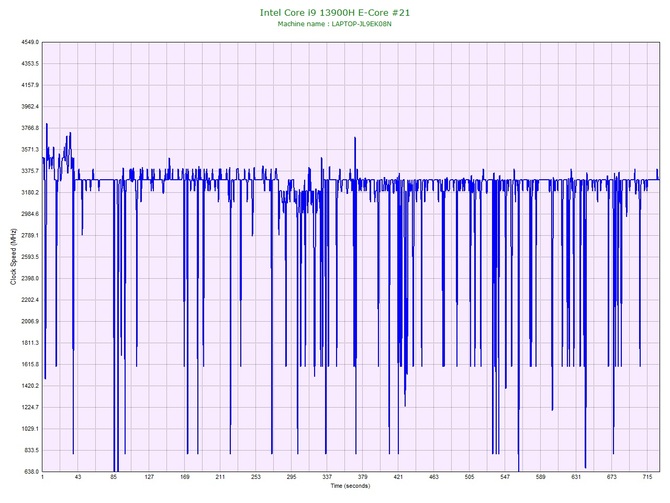This screenshot has width=670, height=503.
Task: Click the x-axis tick label 421
Action: click(398, 477)
